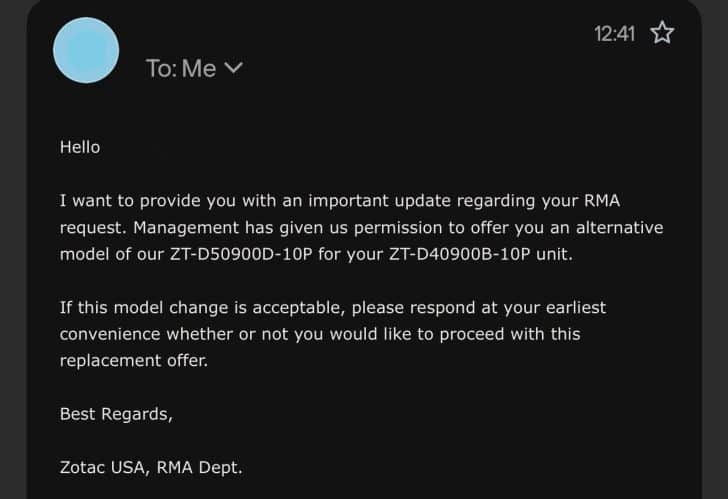Click the phrase 'replacement offer.'

coord(134,361)
